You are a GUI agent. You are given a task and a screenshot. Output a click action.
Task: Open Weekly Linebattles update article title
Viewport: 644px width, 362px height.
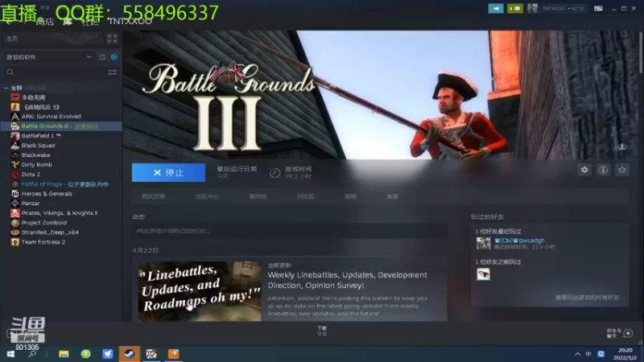[348, 280]
